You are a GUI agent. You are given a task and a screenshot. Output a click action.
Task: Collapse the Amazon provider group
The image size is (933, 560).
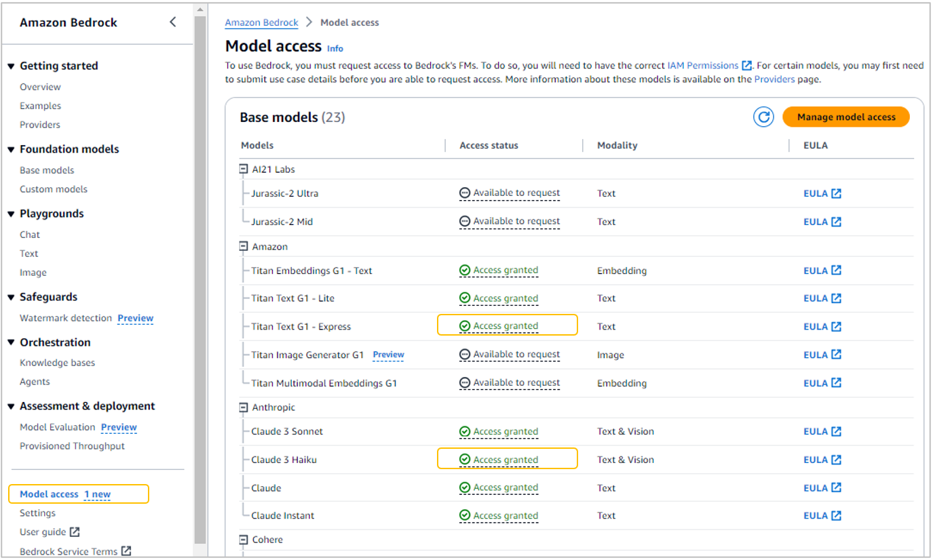tap(244, 247)
